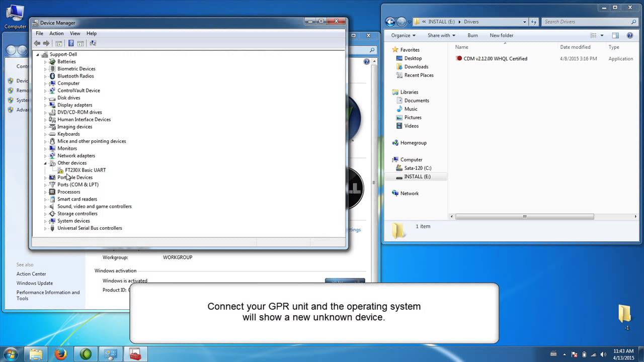Open Action Center link in System window
Viewport: 644px width, 362px height.
(31, 274)
